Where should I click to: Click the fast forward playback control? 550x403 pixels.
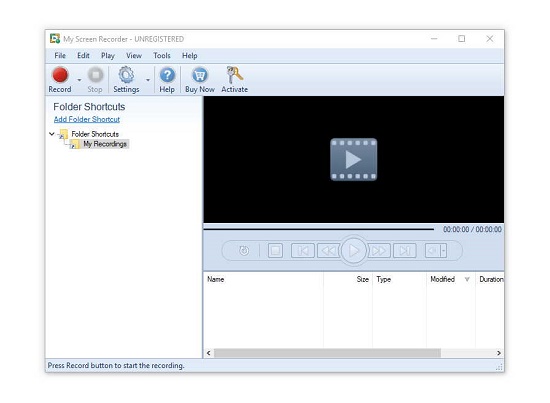point(379,250)
